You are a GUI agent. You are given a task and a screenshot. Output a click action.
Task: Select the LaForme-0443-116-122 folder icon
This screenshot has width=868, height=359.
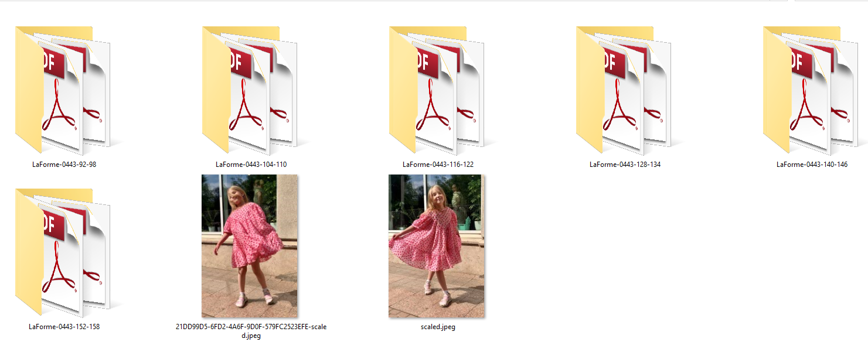[437, 90]
